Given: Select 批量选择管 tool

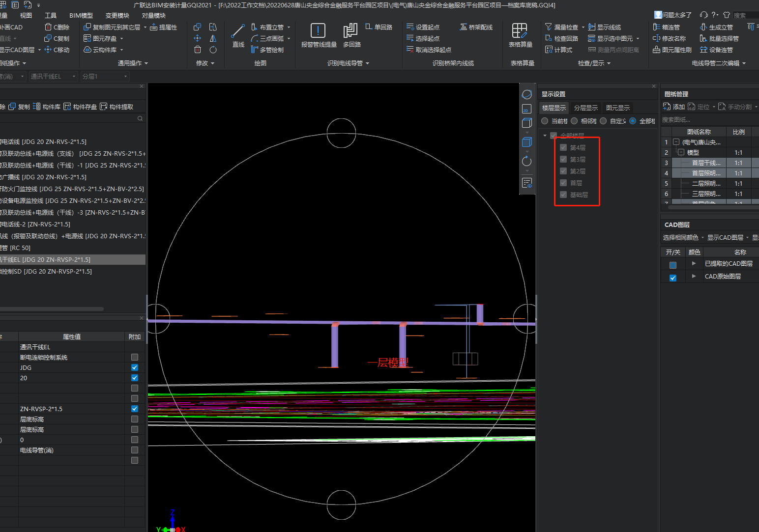Looking at the screenshot, I should point(719,38).
